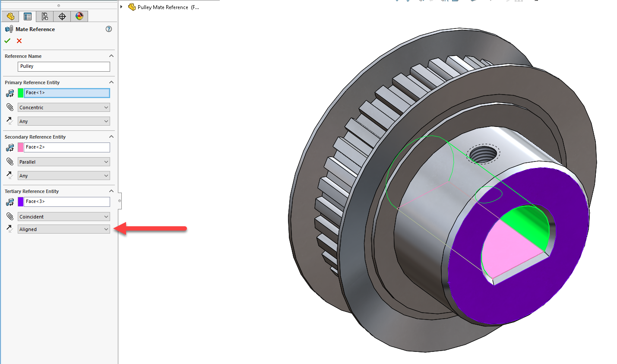Viewport: 617px width, 364px height.
Task: Open the DisplayManager color ball tab
Action: tap(79, 16)
